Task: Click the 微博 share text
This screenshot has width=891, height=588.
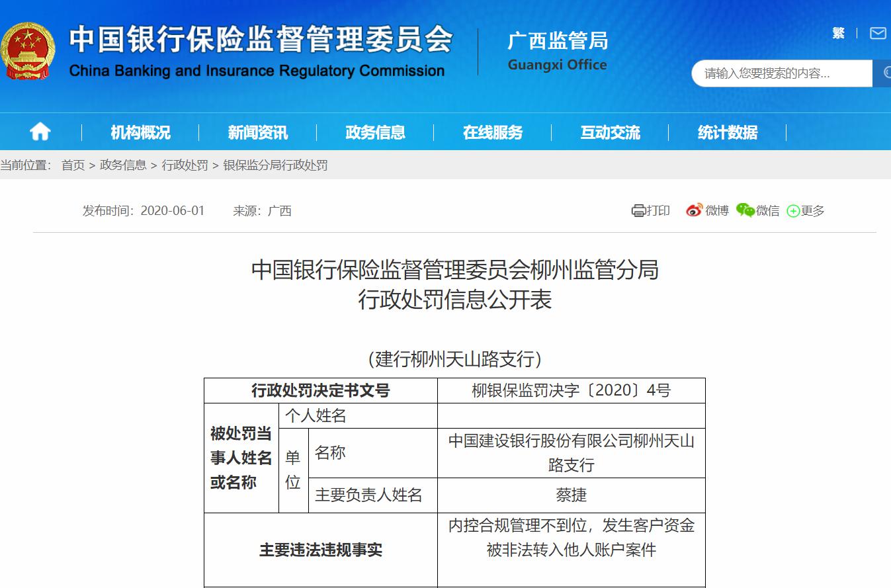Action: click(x=717, y=210)
